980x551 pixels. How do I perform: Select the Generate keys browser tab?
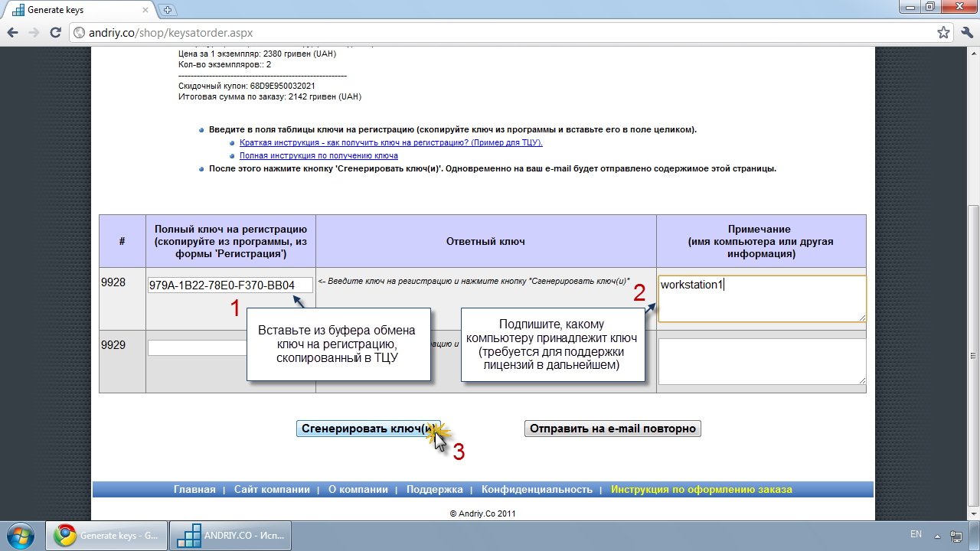point(80,11)
